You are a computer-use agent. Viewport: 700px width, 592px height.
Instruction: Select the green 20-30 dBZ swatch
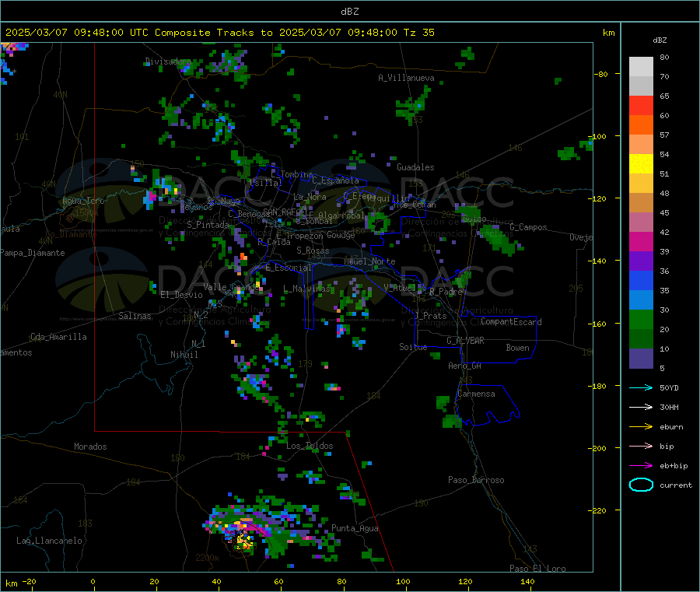641,319
